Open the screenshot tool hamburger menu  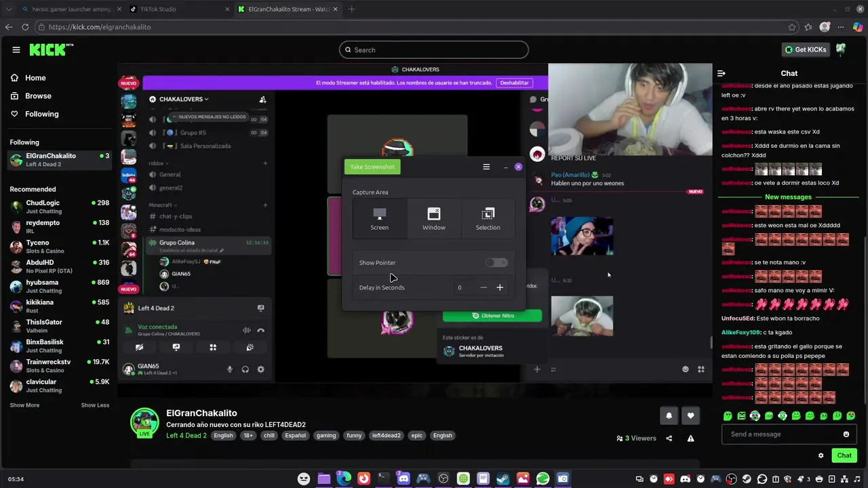pos(486,167)
